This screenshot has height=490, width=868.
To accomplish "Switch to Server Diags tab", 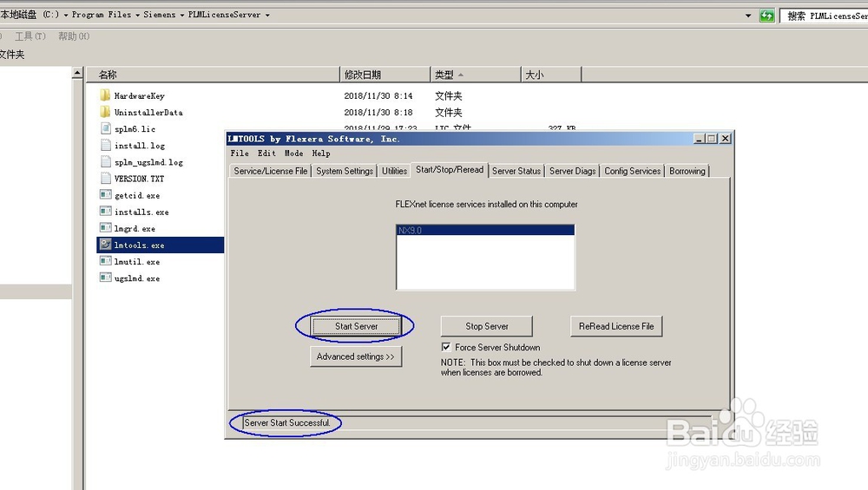I will [572, 171].
